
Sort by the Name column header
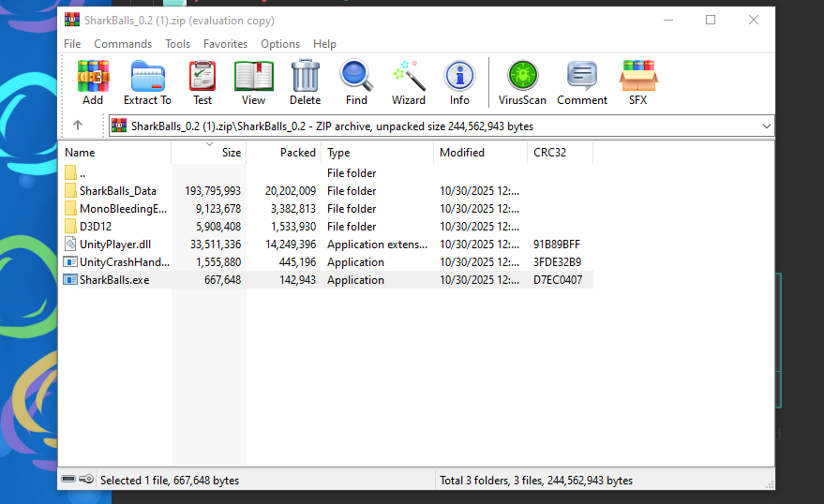coord(114,153)
